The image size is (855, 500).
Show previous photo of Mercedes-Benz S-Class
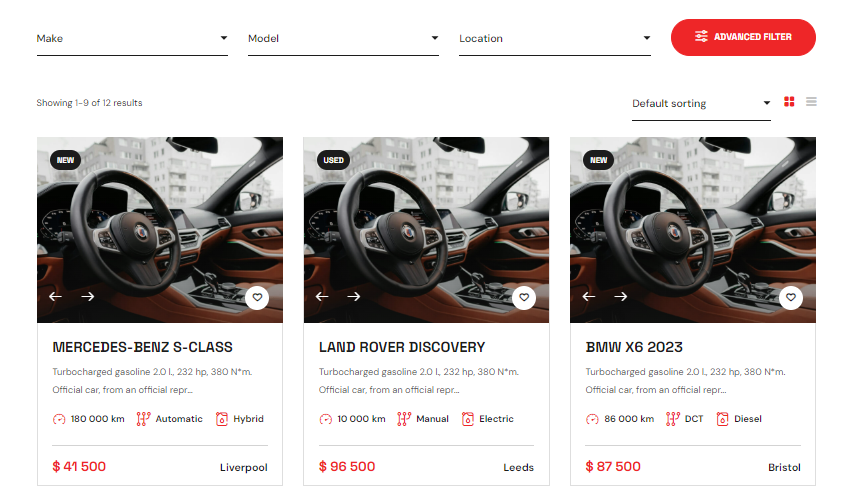point(56,297)
